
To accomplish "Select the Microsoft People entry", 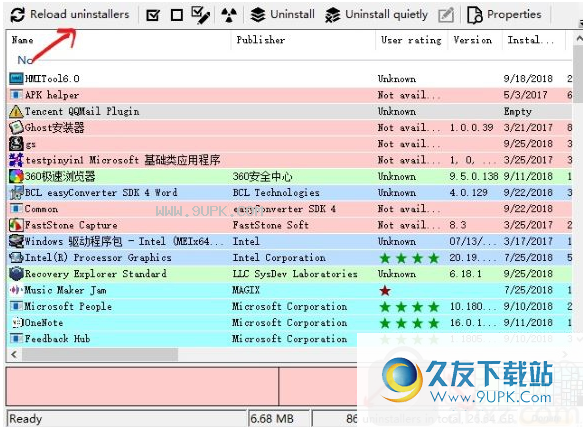I will click(x=289, y=306).
